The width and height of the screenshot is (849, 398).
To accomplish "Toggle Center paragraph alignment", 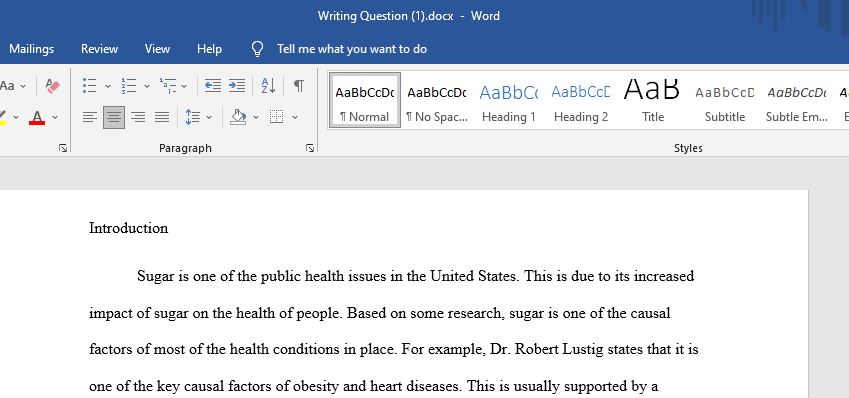I will (x=114, y=117).
